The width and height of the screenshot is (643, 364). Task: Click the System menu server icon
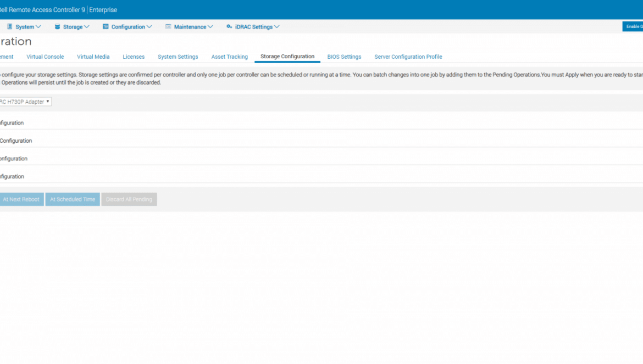pos(9,26)
